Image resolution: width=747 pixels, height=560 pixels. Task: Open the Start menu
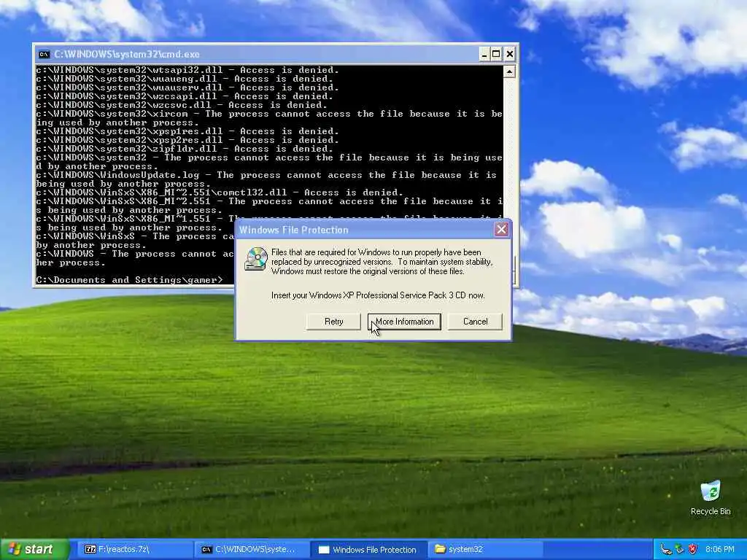point(35,550)
